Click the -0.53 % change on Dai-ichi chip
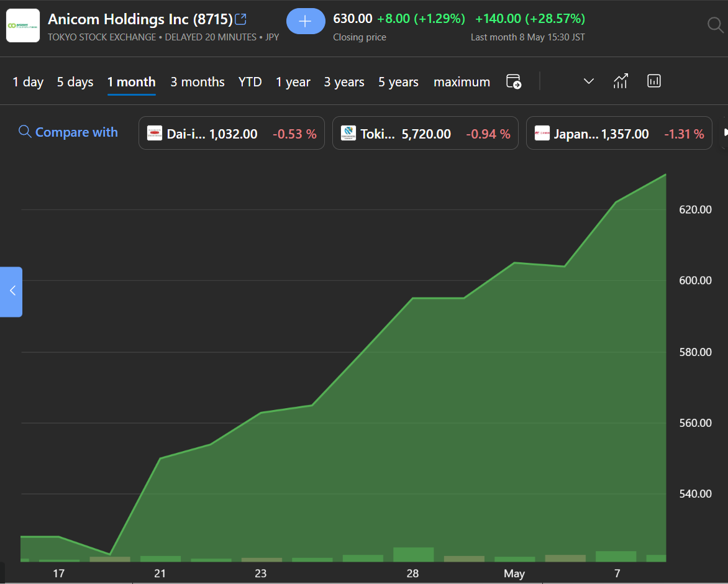The image size is (728, 584). tap(294, 134)
